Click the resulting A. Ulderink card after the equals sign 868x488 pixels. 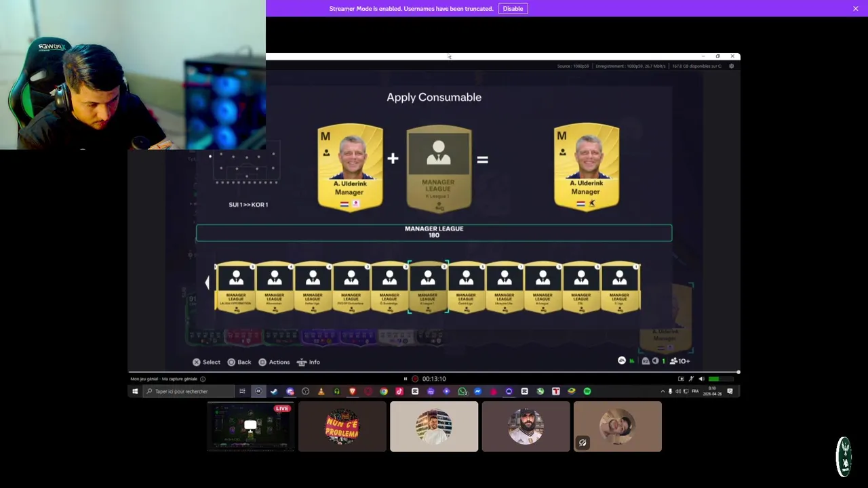pos(586,168)
